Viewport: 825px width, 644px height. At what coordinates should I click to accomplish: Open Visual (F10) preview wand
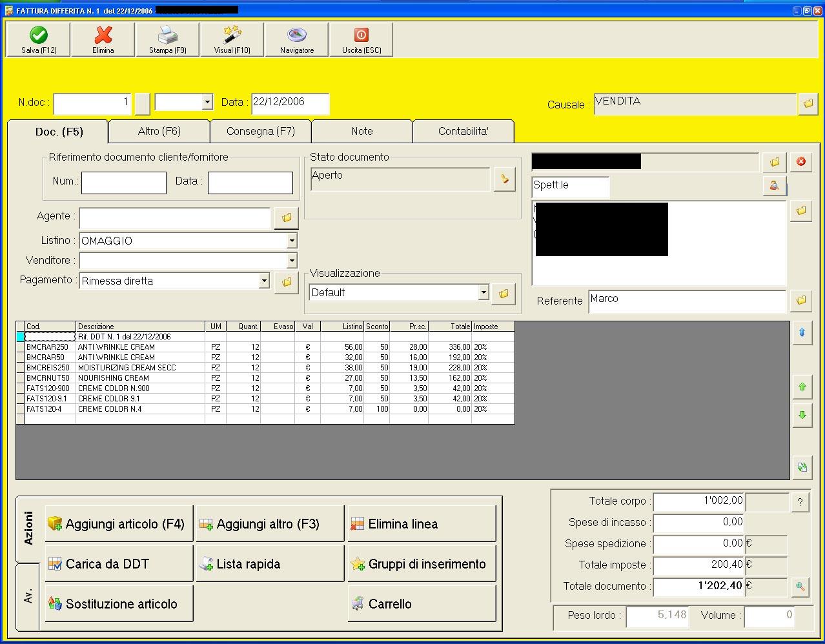coord(232,40)
